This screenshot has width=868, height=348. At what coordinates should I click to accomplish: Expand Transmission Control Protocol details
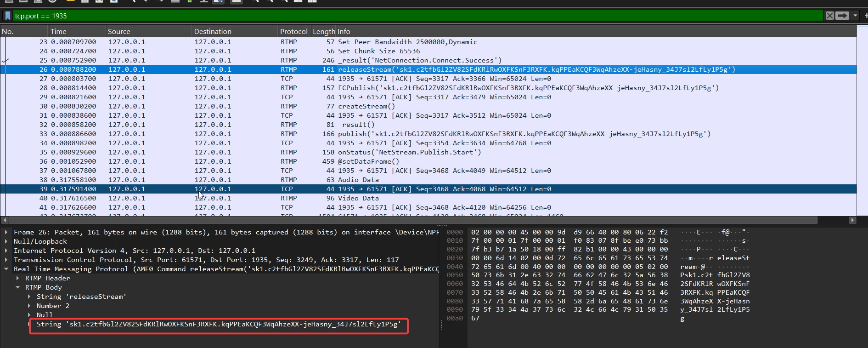click(6, 260)
